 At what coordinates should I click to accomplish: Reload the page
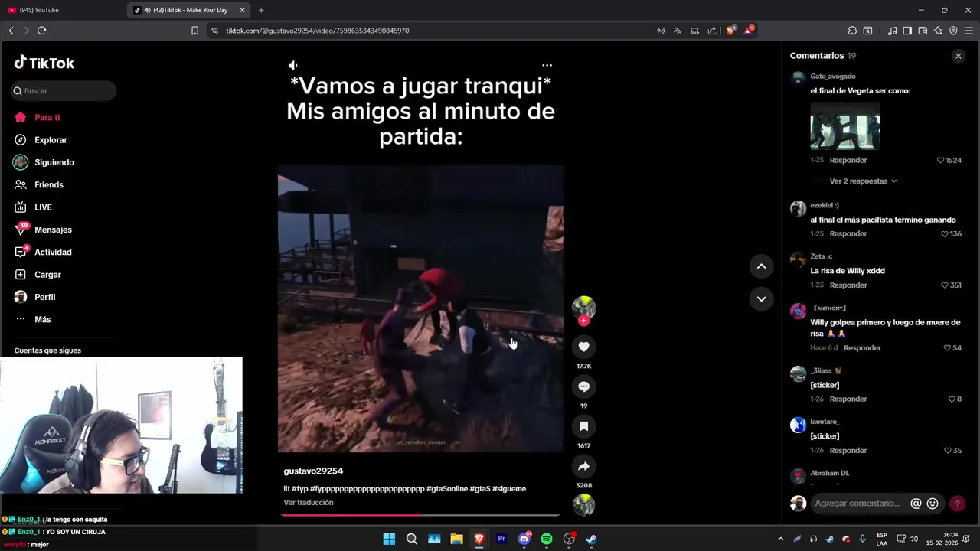41,31
